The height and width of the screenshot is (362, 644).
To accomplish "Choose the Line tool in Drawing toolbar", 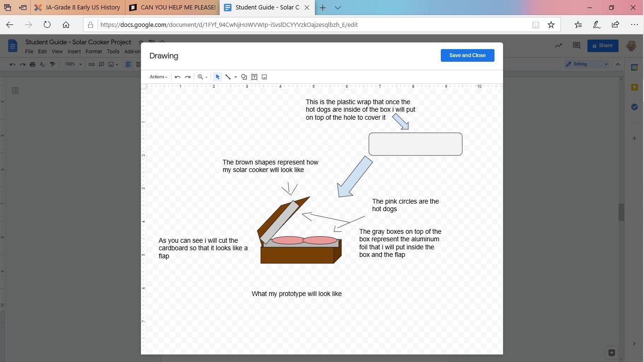I will 228,77.
